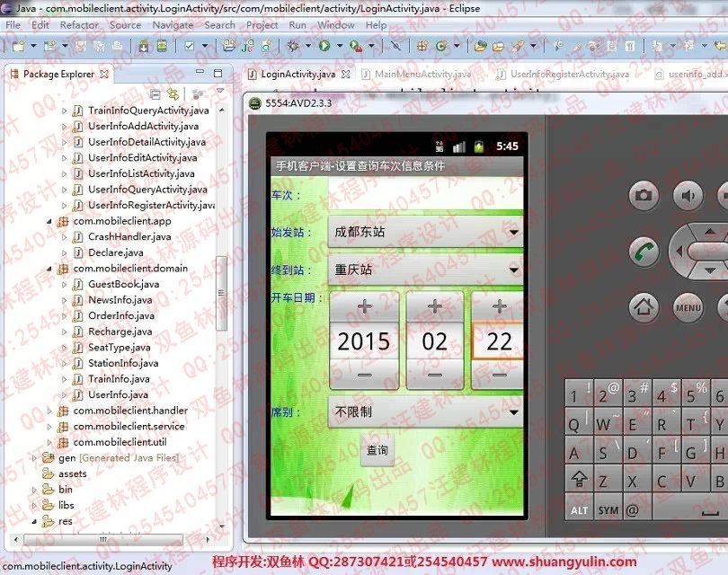
Task: Increase the year 2015 with plus button
Action: click(x=365, y=306)
